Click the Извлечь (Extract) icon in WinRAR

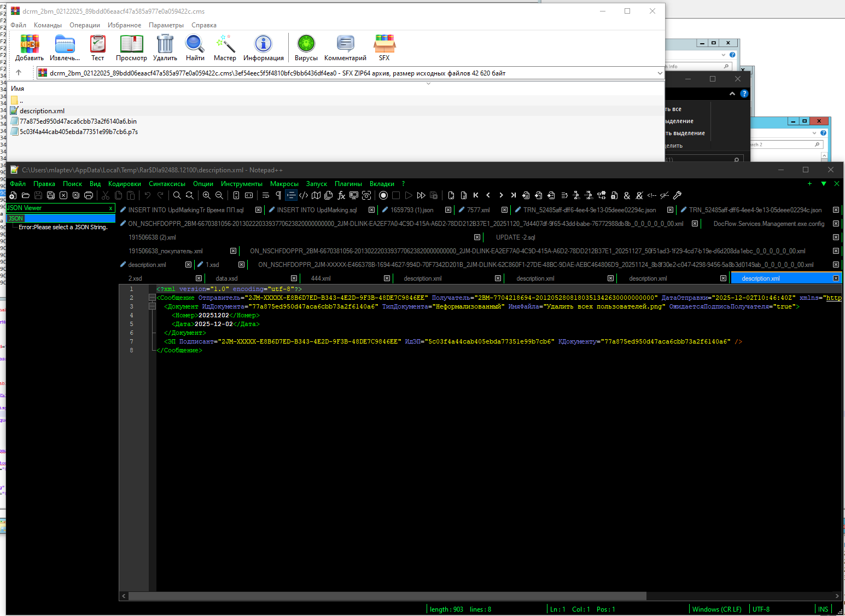tap(65, 48)
